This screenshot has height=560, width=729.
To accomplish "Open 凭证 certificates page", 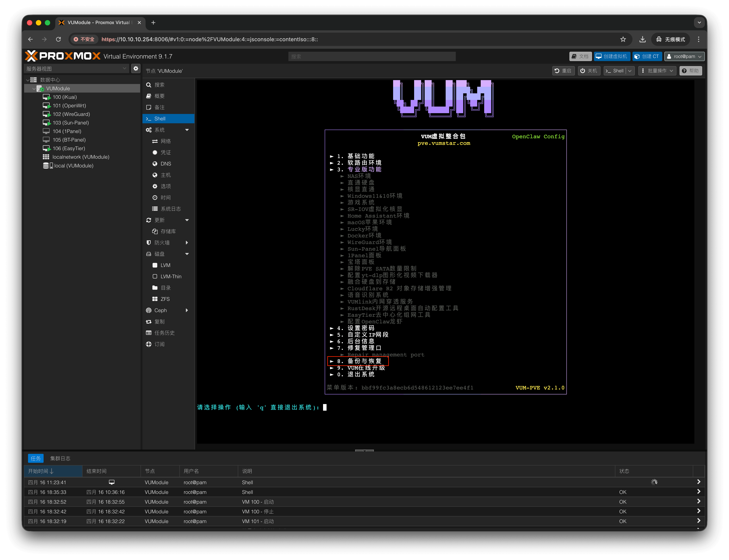I will (x=168, y=152).
